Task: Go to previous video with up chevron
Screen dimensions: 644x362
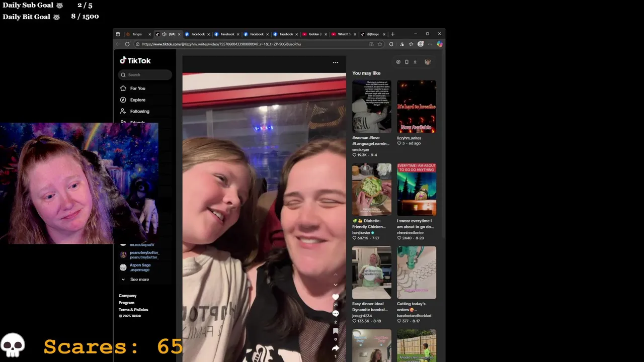Action: 336,275
